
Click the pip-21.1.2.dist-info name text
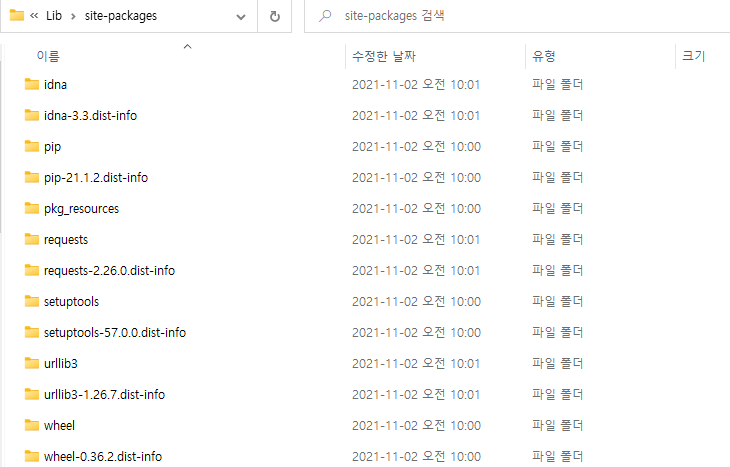coord(96,178)
